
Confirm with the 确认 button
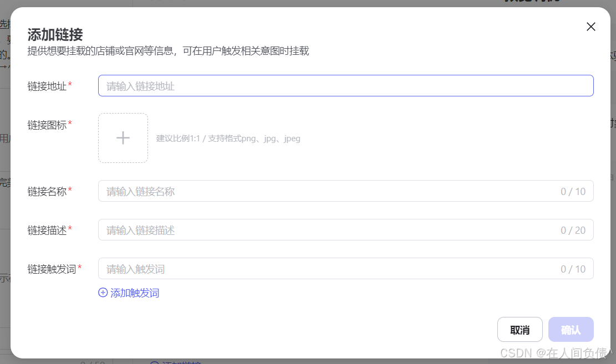pos(571,330)
